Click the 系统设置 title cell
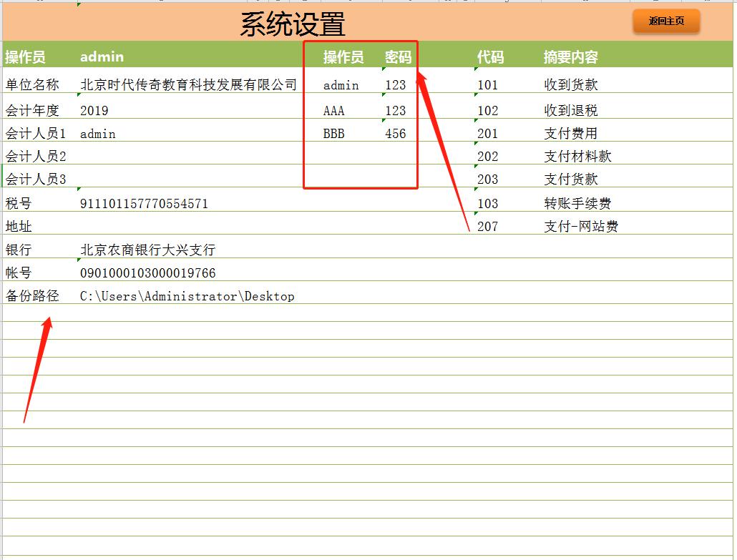This screenshot has width=737, height=560. [x=293, y=21]
